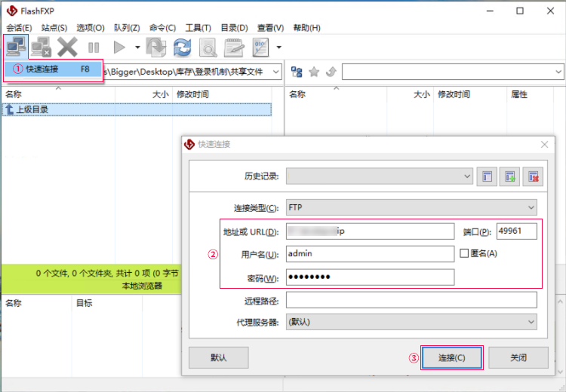Image resolution: width=566 pixels, height=392 pixels.
Task: Expand the remote path combo box
Action: point(558,72)
